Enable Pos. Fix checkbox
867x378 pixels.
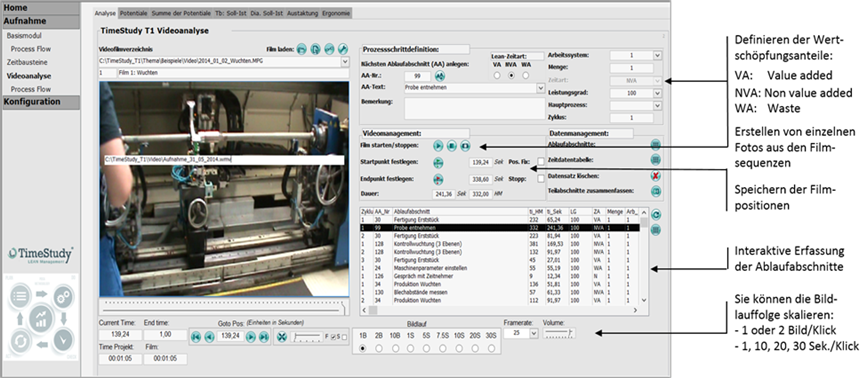[541, 162]
